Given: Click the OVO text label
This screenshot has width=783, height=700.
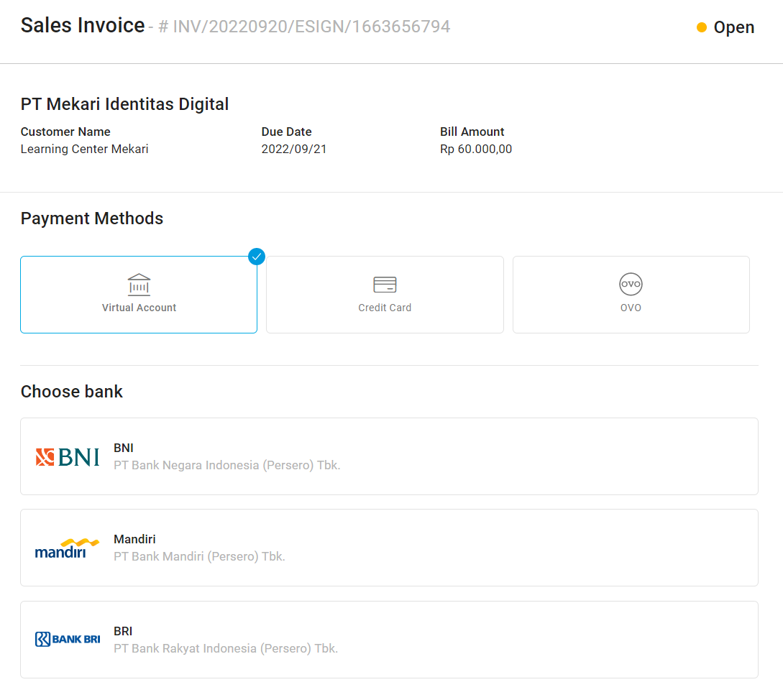Looking at the screenshot, I should 631,308.
